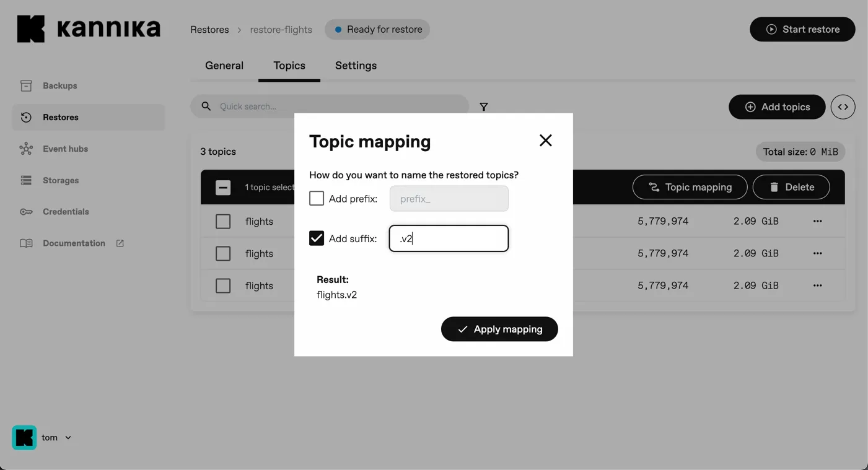Click the code brackets panel icon
This screenshot has width=868, height=470.
pyautogui.click(x=843, y=107)
